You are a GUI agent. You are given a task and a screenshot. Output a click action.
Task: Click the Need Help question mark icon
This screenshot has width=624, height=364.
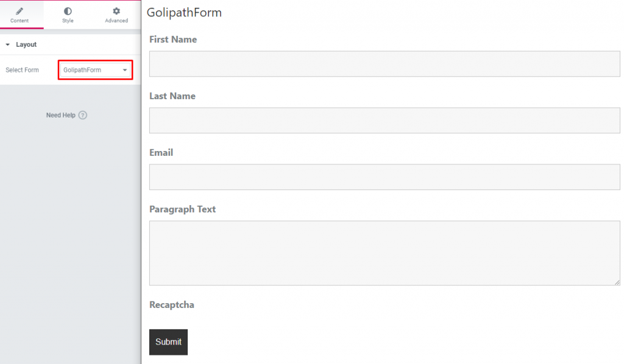pos(83,115)
